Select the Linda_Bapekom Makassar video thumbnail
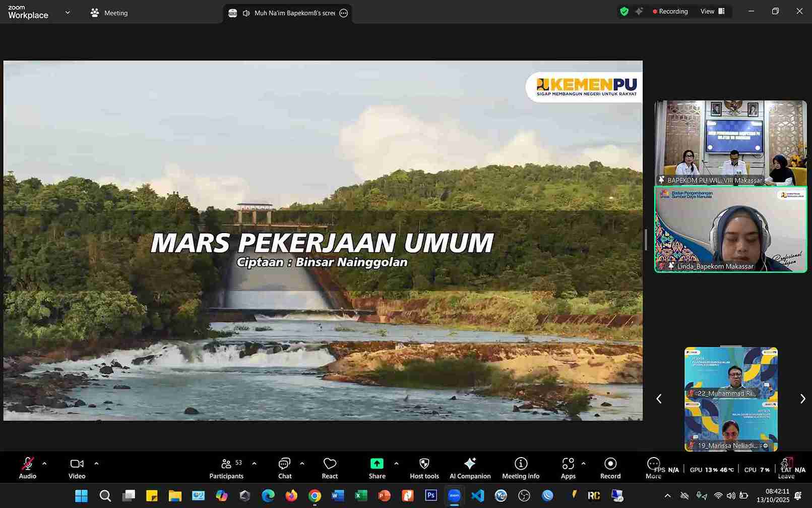Image resolution: width=812 pixels, height=508 pixels. [730, 230]
